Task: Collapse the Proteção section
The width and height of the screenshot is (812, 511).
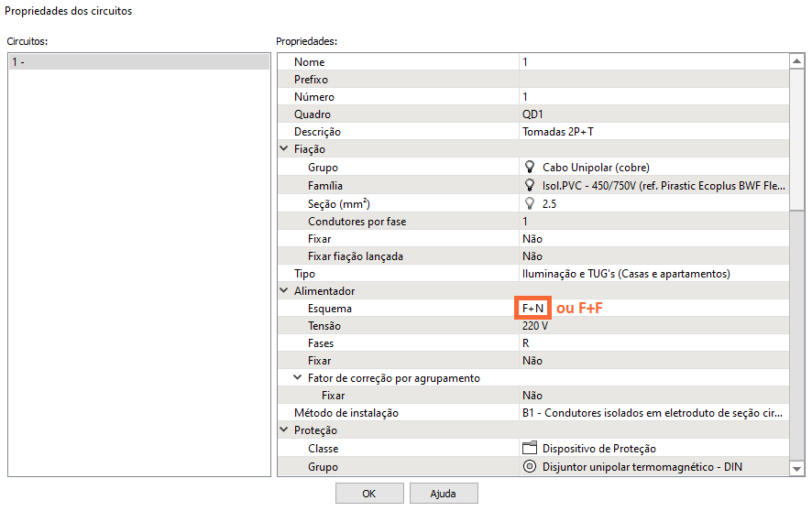Action: point(283,430)
